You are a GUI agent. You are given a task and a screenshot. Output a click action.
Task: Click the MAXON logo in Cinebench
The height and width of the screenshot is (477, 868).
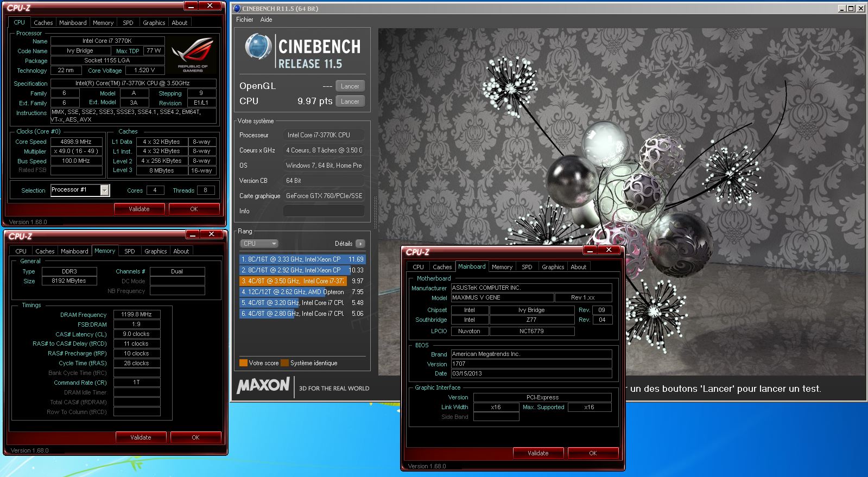point(263,386)
